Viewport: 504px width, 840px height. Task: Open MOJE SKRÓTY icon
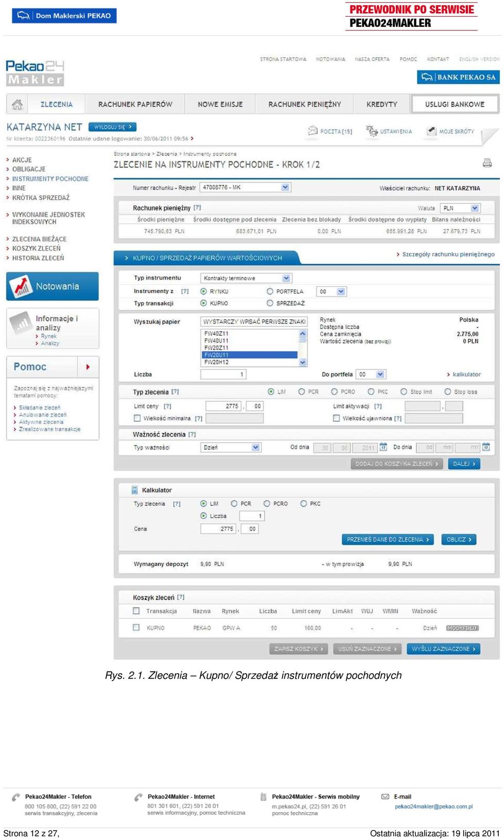click(432, 131)
